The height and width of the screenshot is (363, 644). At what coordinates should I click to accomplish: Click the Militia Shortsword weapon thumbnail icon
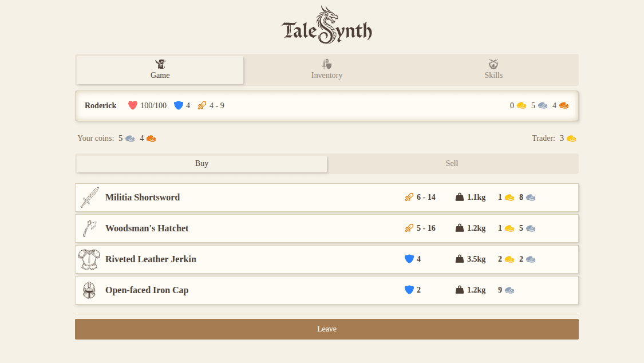89,197
